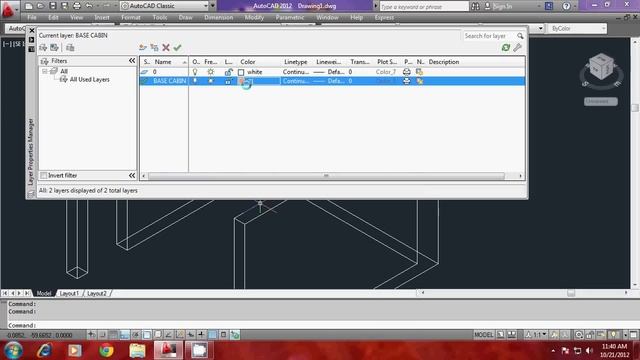Toggle On lightbulb for layer 0
640x360 pixels.
pyautogui.click(x=195, y=72)
